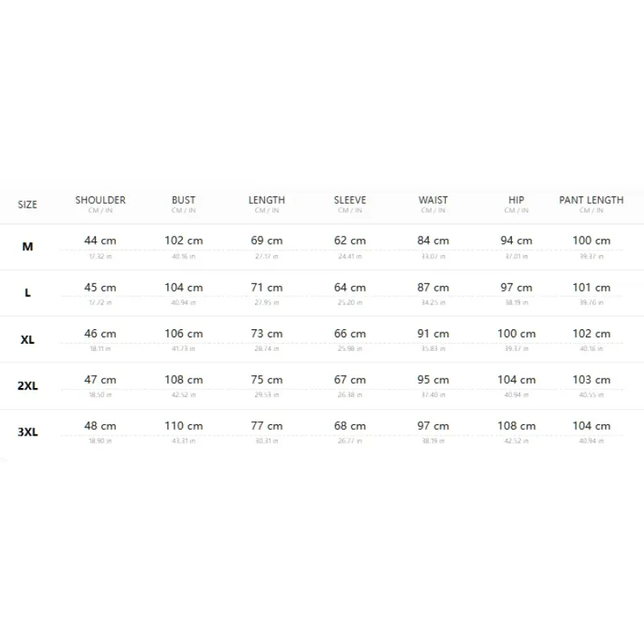Select the HIP column header
The image size is (644, 644).
516,200
